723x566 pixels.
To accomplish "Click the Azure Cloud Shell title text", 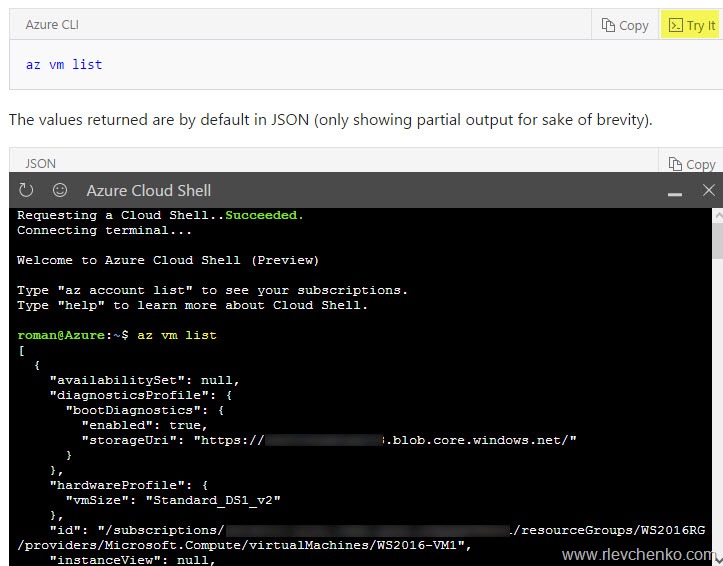I will 148,190.
